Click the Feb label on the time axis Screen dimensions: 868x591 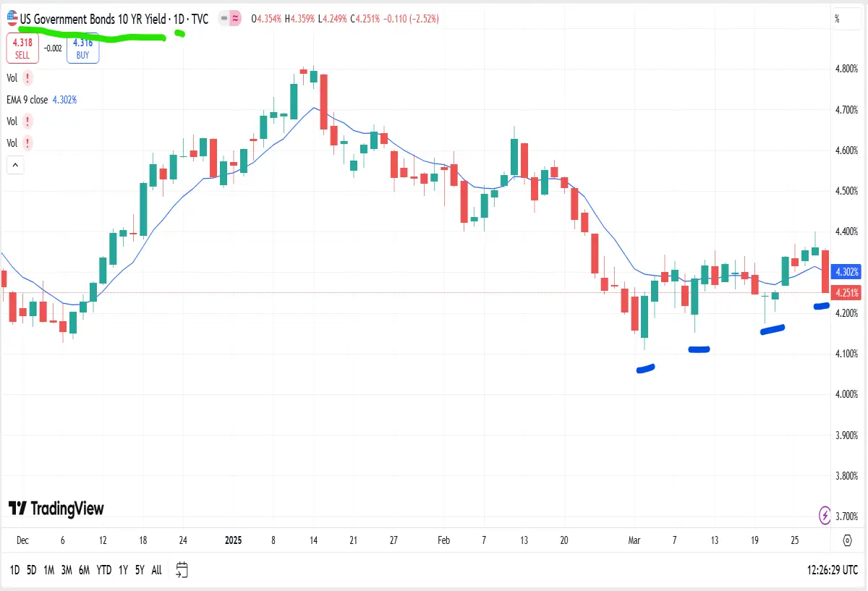[x=444, y=540]
